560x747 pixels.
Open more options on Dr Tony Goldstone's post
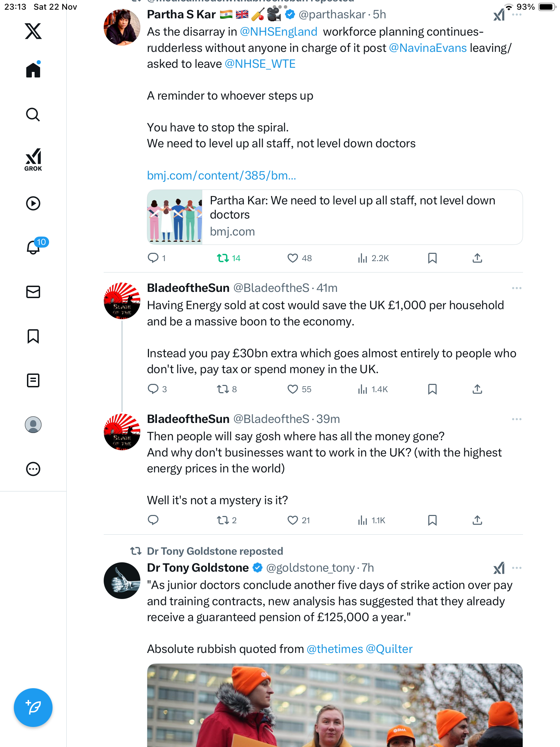point(516,568)
